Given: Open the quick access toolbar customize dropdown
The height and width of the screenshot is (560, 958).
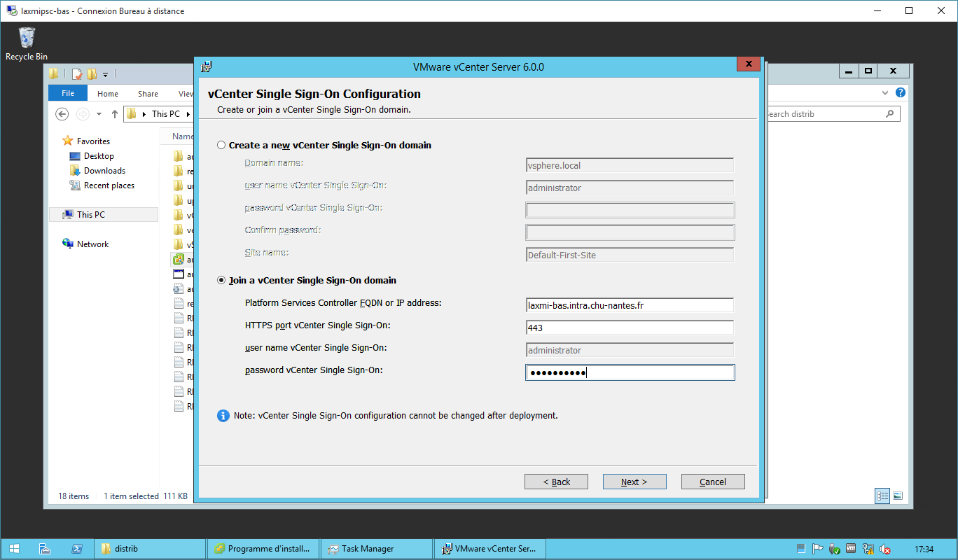Looking at the screenshot, I should [x=106, y=74].
